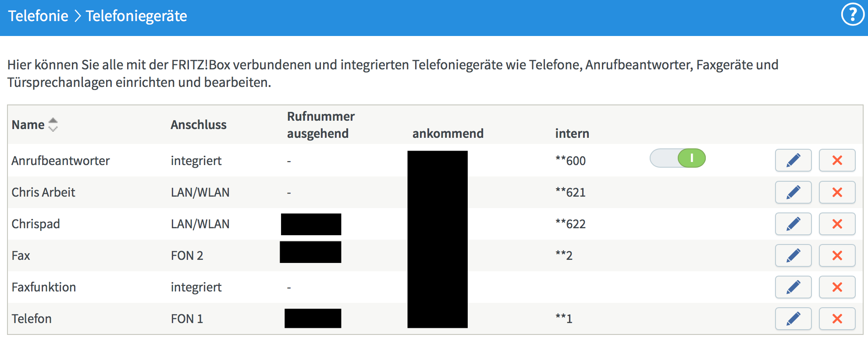
Task: Open the help question mark icon
Action: [x=852, y=15]
